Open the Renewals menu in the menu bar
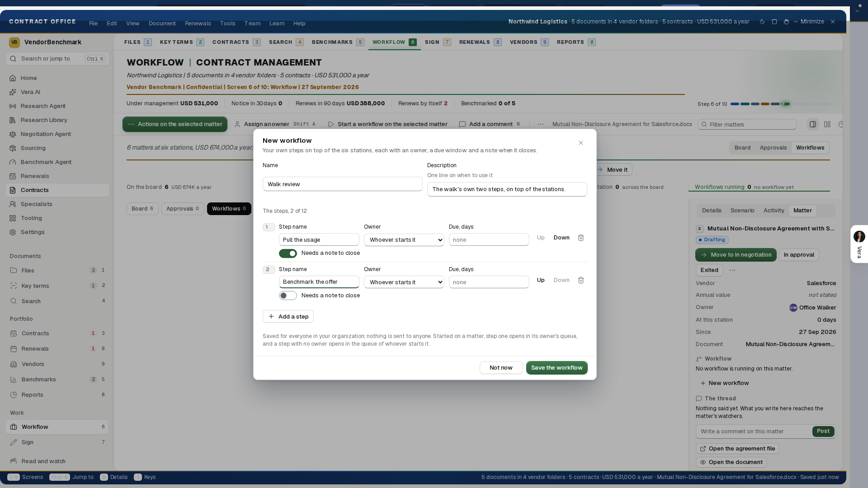This screenshot has height=488, width=868. [198, 23]
